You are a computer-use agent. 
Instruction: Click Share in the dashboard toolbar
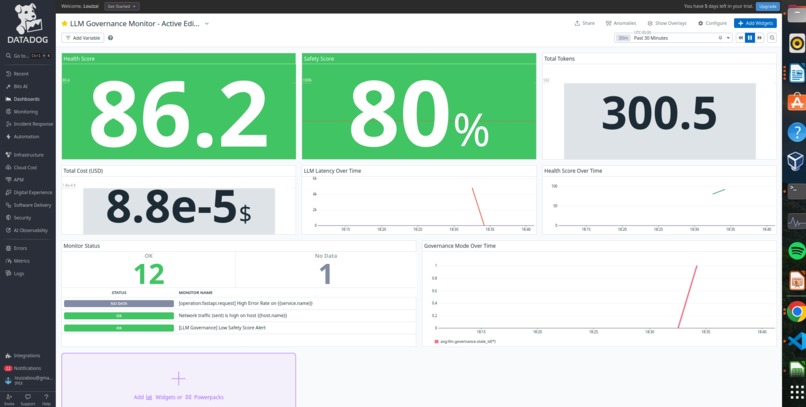pyautogui.click(x=584, y=23)
